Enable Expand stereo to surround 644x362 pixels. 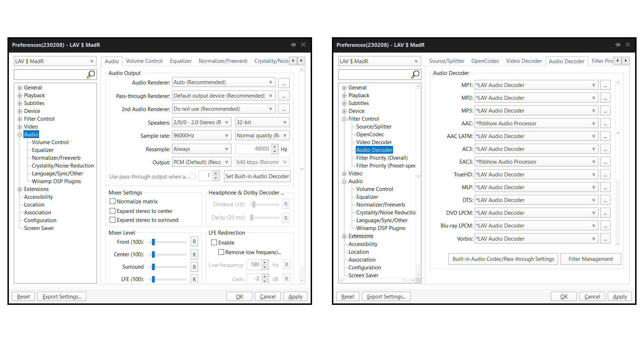click(113, 220)
